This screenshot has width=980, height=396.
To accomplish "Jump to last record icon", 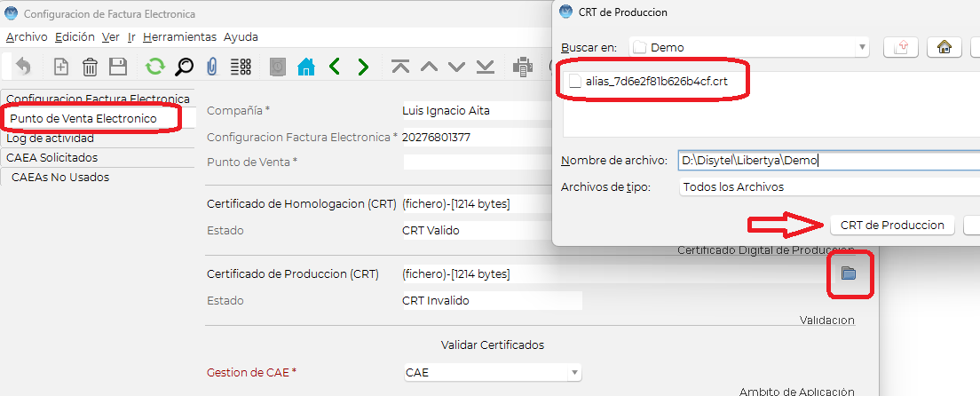I will point(485,67).
